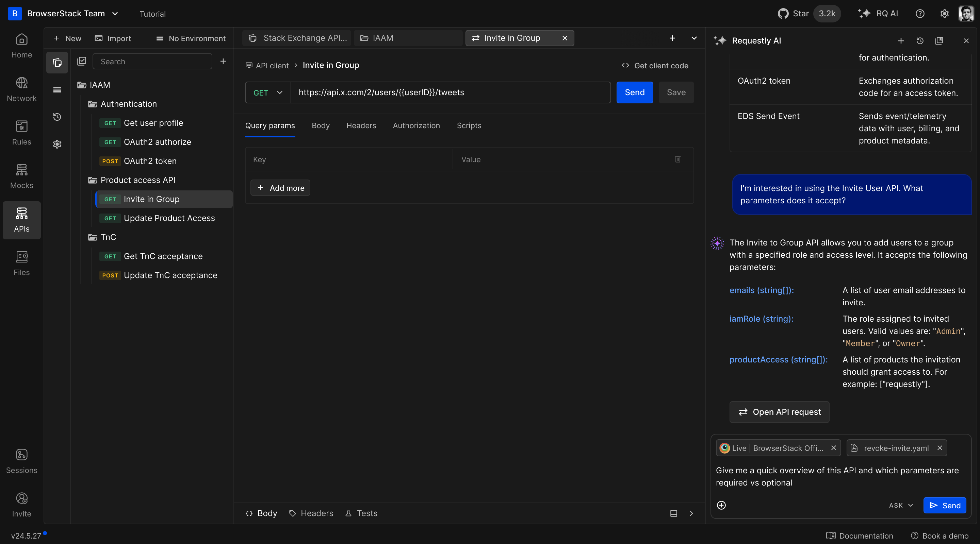
Task: Click the query param Key field
Action: pos(349,159)
